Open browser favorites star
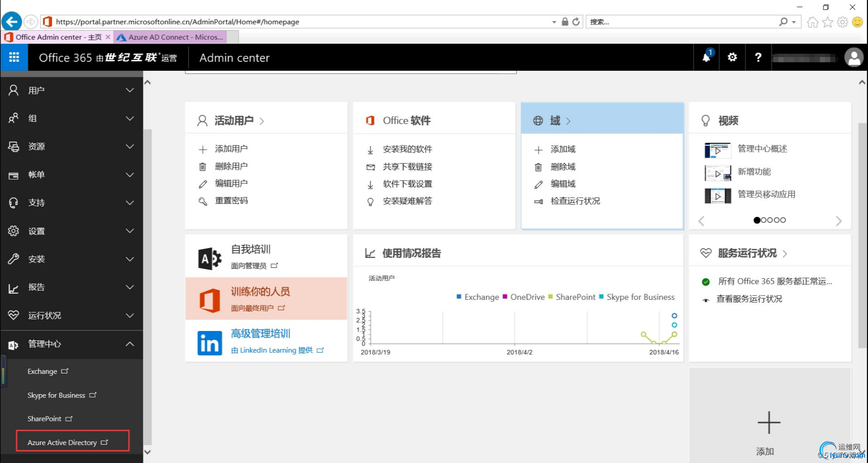 (x=827, y=22)
